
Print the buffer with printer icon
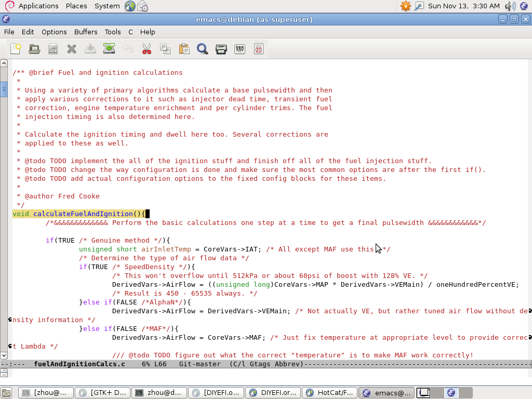click(x=221, y=49)
